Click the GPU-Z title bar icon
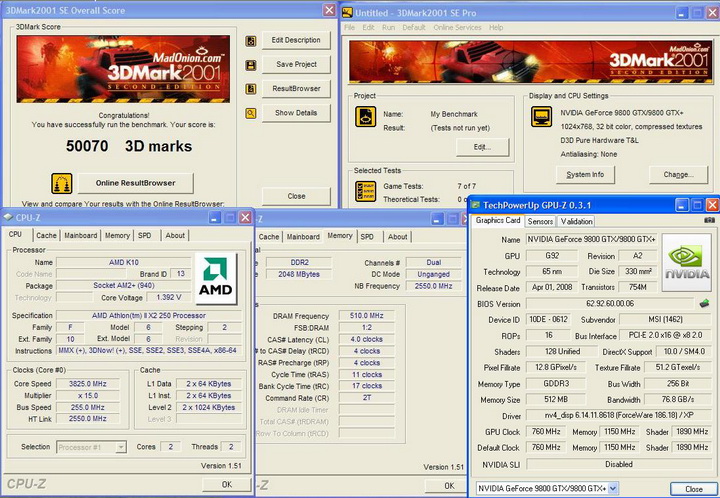The width and height of the screenshot is (720, 498). [x=476, y=205]
